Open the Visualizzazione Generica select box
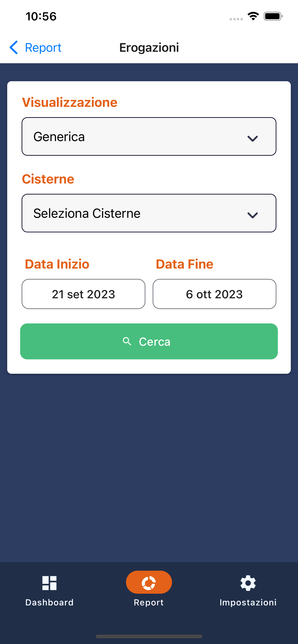The image size is (298, 644). tap(149, 137)
